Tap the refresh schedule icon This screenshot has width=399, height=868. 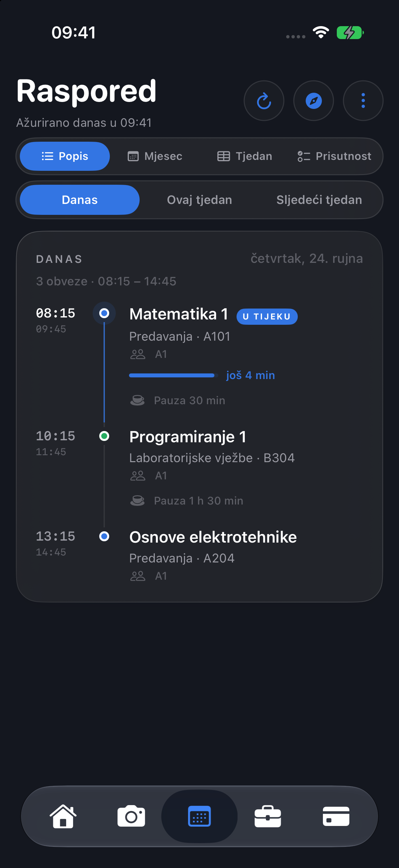pos(264,101)
